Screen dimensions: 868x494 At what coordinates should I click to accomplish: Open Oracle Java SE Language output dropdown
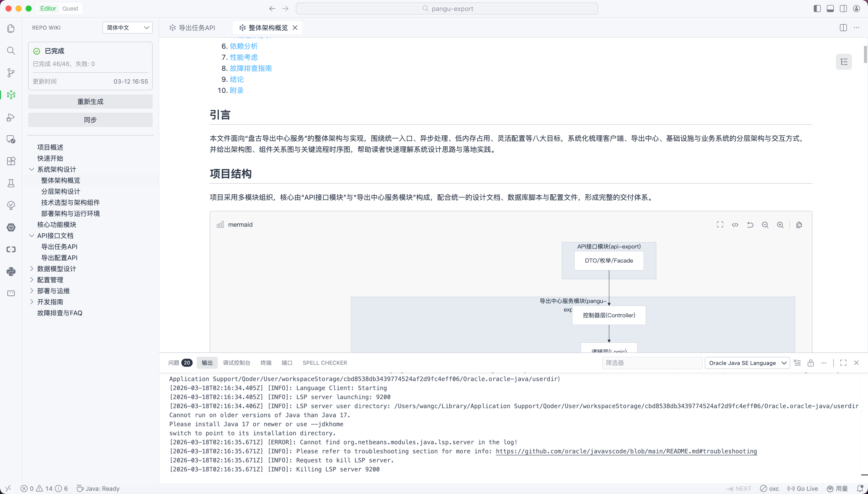747,363
